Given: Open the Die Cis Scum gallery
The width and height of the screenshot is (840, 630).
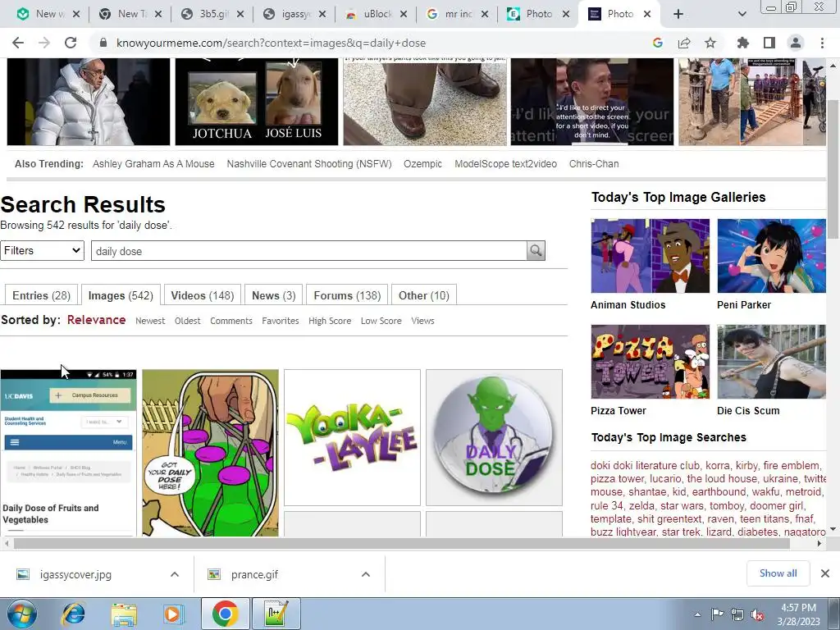Looking at the screenshot, I should [x=771, y=362].
